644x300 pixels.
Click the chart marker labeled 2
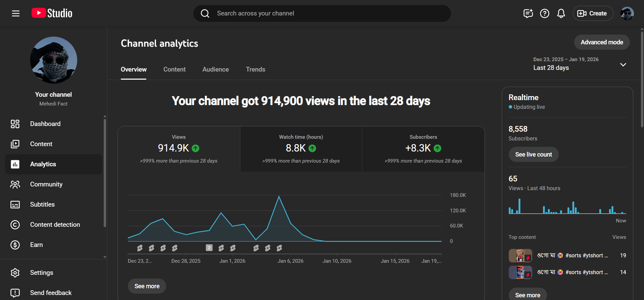(209, 248)
